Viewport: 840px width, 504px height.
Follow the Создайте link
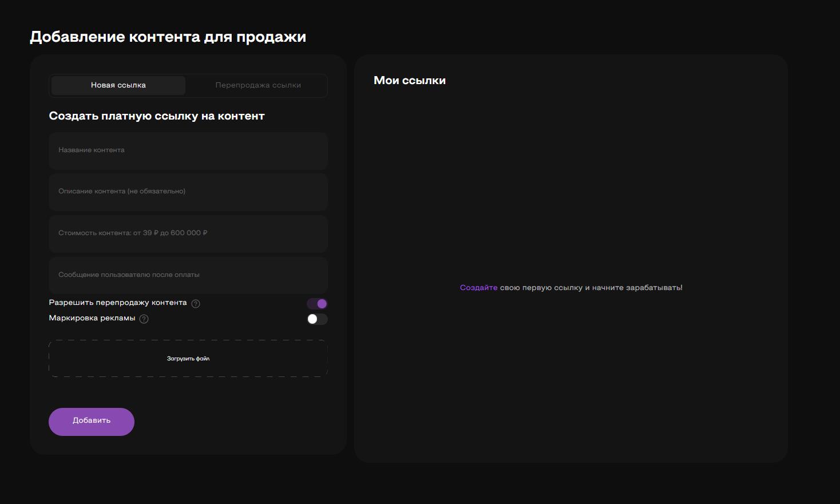(x=478, y=288)
